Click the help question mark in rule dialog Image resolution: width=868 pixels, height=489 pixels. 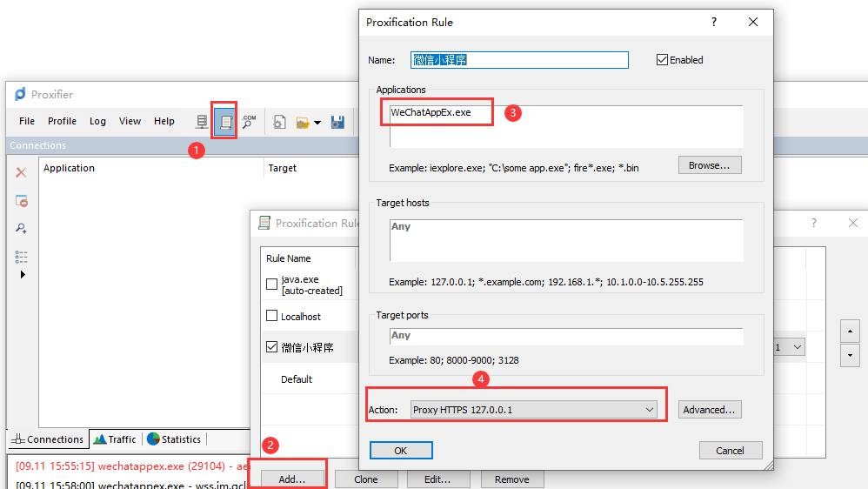coord(714,22)
